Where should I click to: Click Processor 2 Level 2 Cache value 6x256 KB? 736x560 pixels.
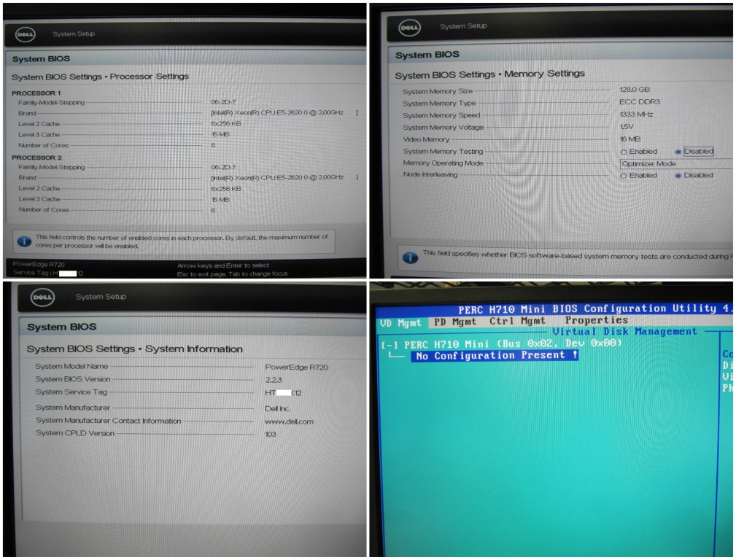226,189
